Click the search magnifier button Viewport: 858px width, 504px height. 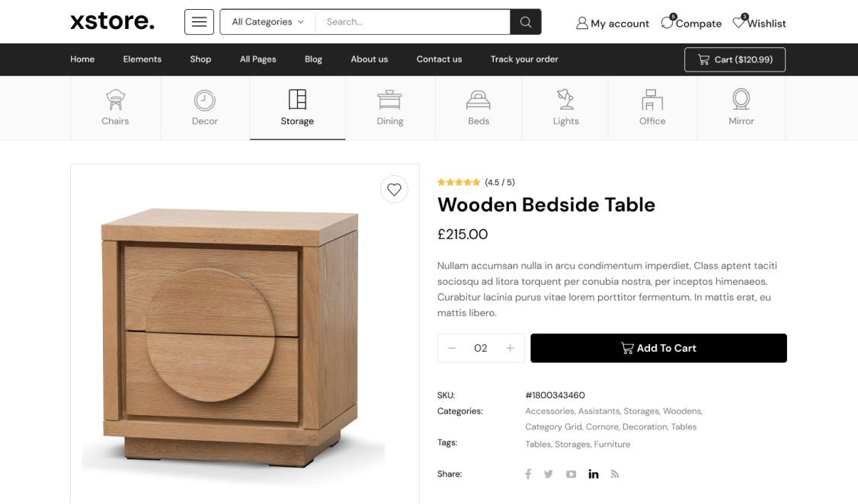[526, 22]
